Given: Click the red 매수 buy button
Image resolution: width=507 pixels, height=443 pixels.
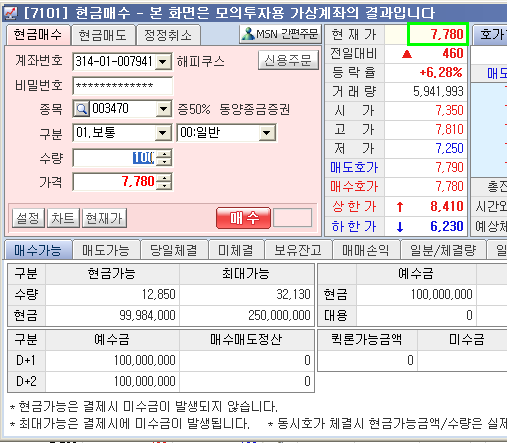Looking at the screenshot, I should pyautogui.click(x=243, y=218).
